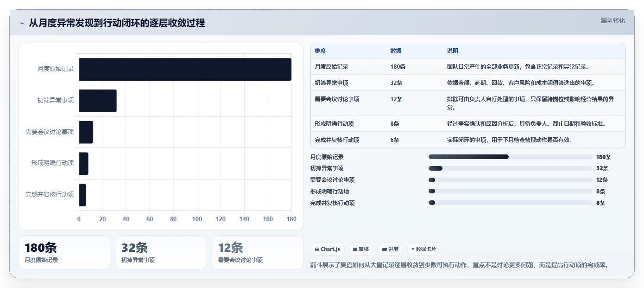
Task: Click the footer summary sentence starting 漏斗展示了
Action: 459,265
